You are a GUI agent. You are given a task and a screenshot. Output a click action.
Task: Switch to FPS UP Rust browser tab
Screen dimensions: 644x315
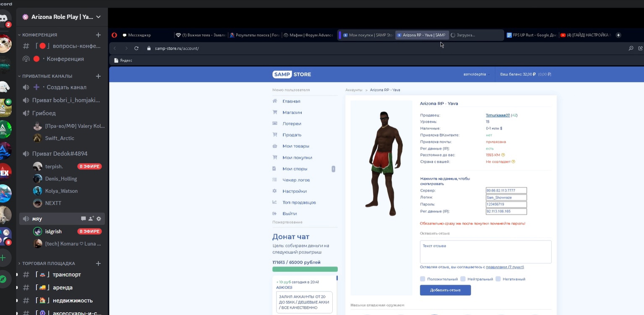[531, 35]
